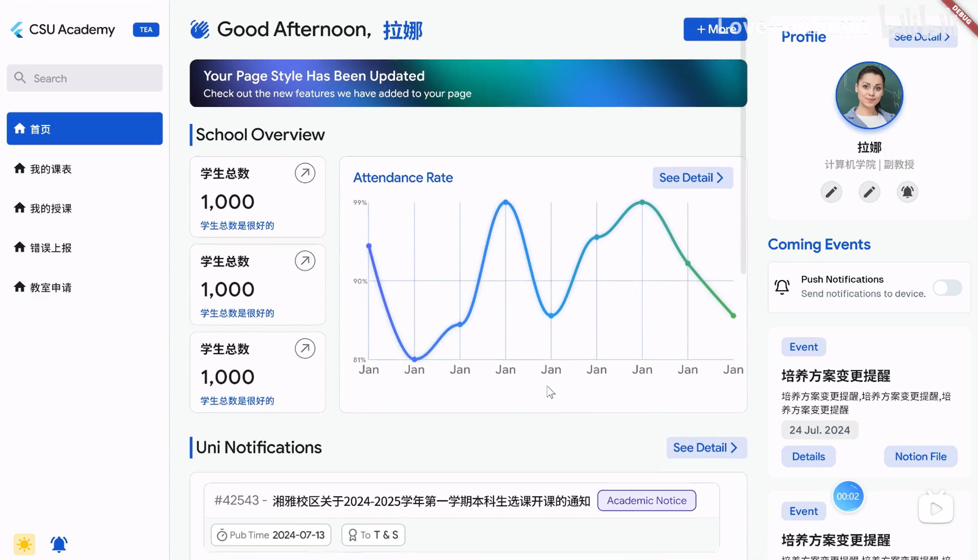The image size is (978, 560).
Task: Click the TEA role badge
Action: tap(146, 30)
